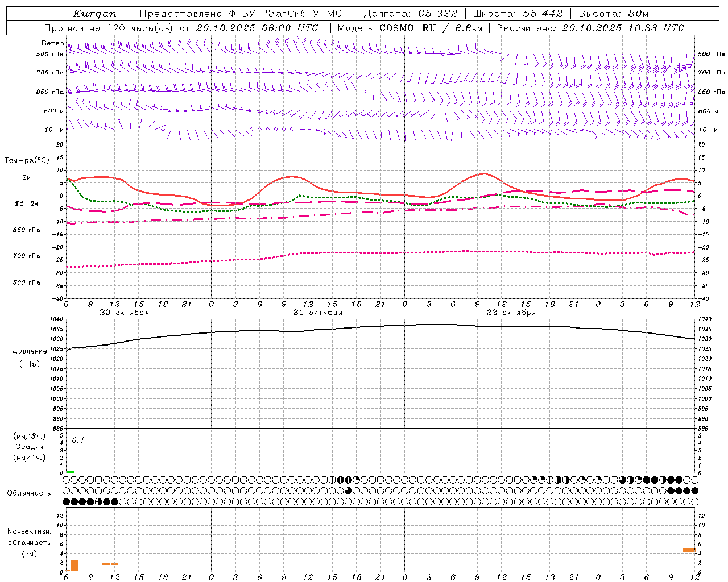This screenshot has height=582, width=728.
Task: Click the "850 гПа" temperature legend entry
Action: (x=27, y=230)
